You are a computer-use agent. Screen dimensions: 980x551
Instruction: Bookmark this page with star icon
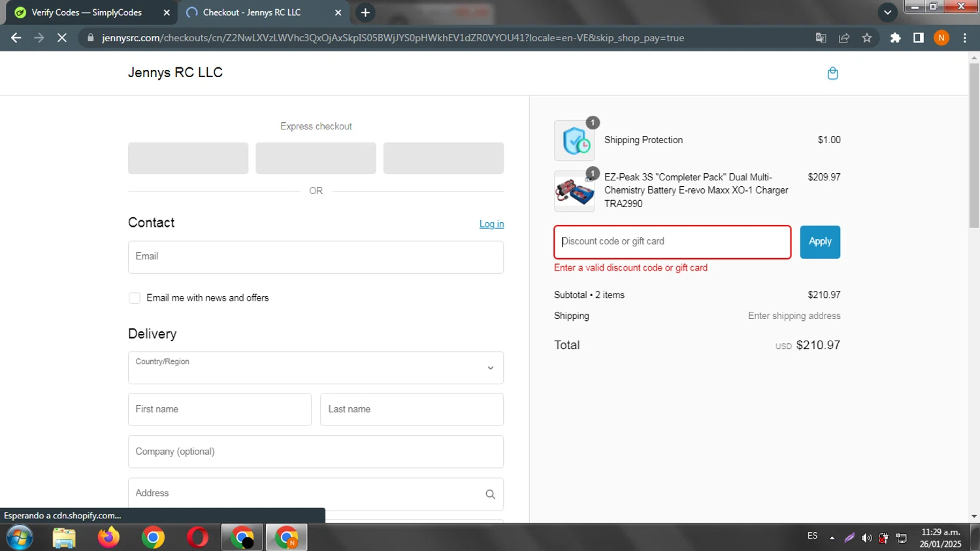867,38
